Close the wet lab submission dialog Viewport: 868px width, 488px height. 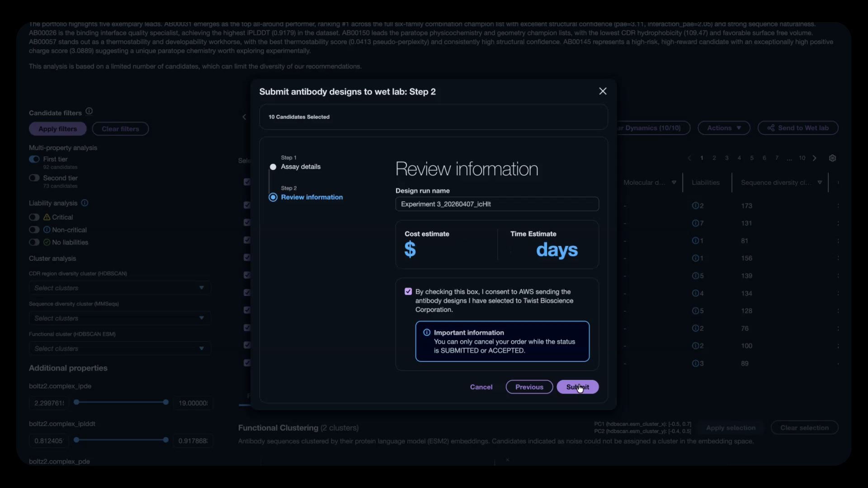pyautogui.click(x=603, y=91)
